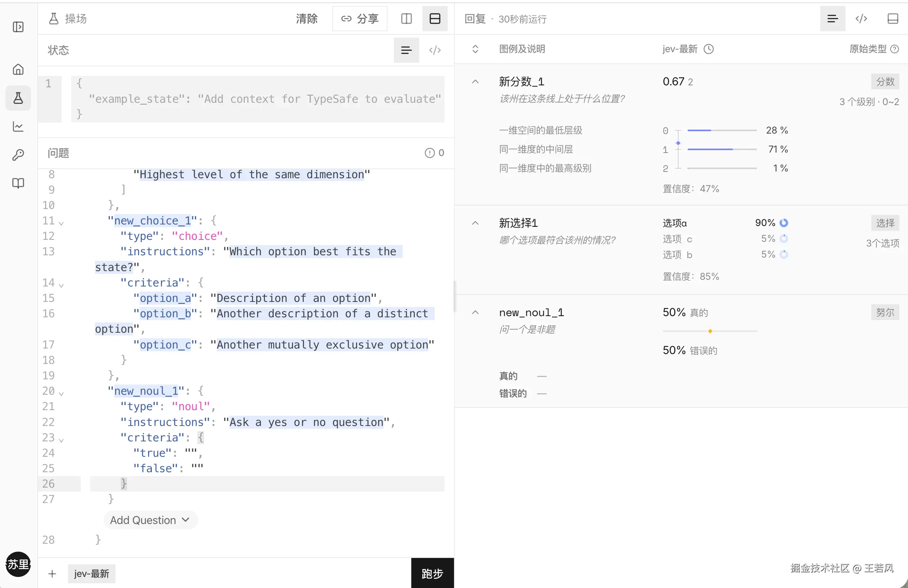Open the home icon in sidebar
The width and height of the screenshot is (908, 588).
(x=18, y=70)
